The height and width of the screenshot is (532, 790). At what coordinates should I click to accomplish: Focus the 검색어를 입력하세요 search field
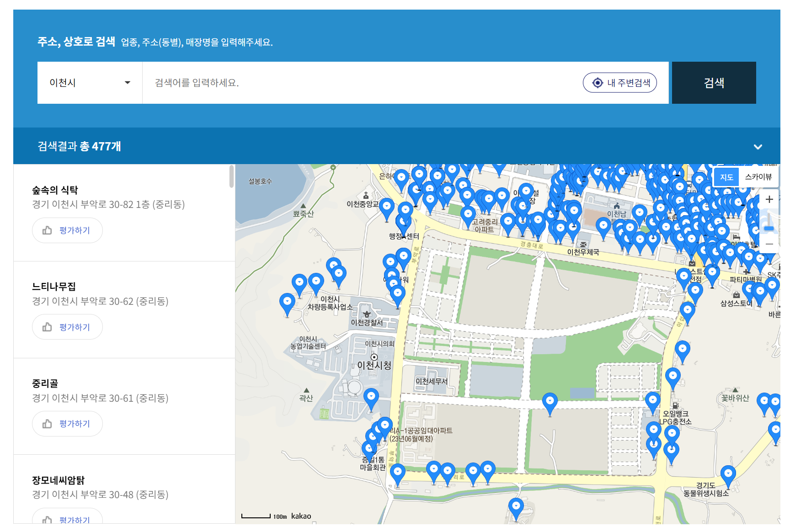(361, 83)
